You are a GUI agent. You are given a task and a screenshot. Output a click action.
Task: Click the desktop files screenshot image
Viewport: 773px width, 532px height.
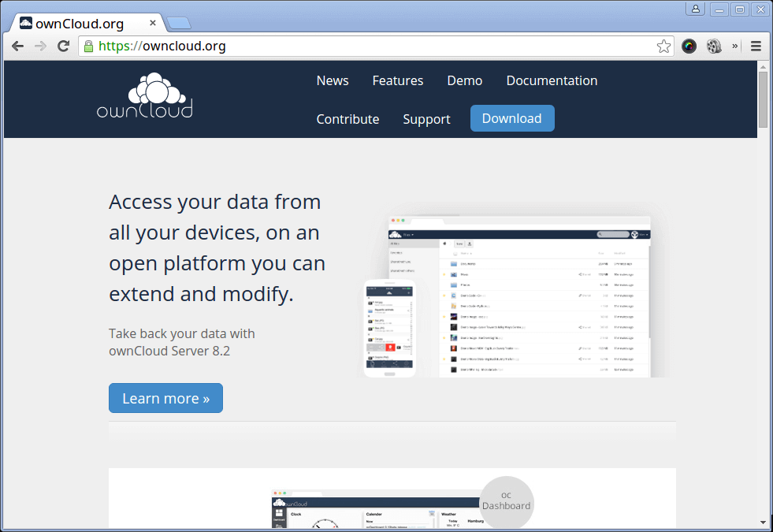(x=519, y=297)
